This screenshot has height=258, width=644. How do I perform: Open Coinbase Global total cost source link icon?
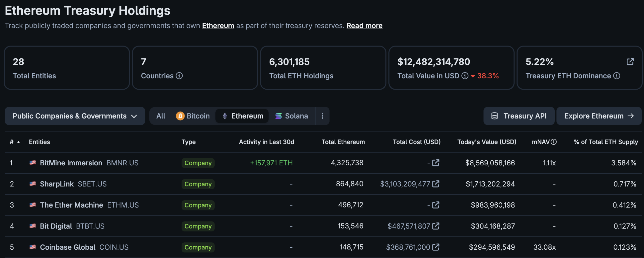436,247
